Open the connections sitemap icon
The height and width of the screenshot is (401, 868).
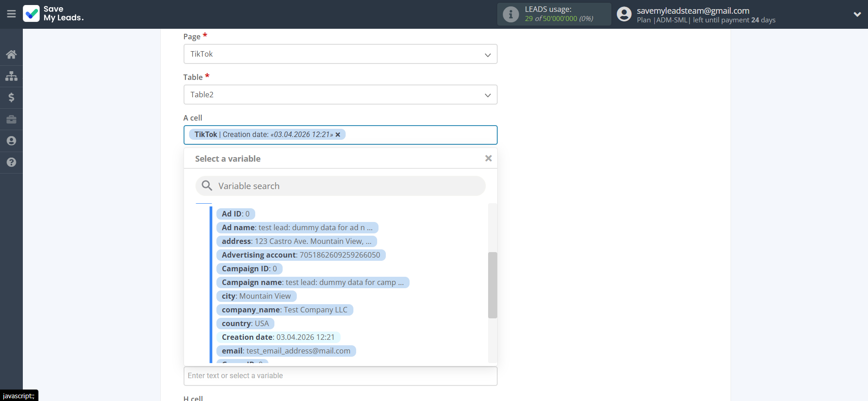point(11,76)
